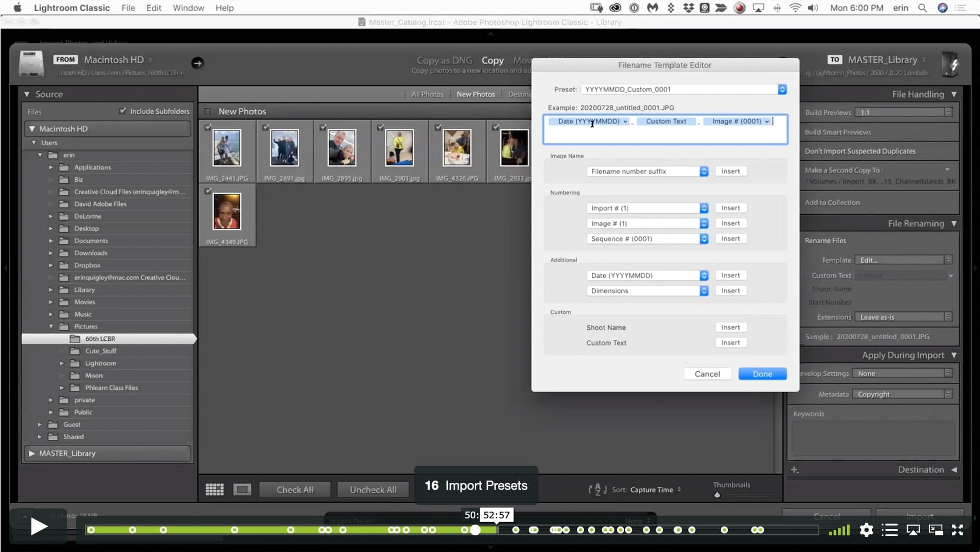Open the File menu
This screenshot has height=552, width=980.
pyautogui.click(x=128, y=8)
